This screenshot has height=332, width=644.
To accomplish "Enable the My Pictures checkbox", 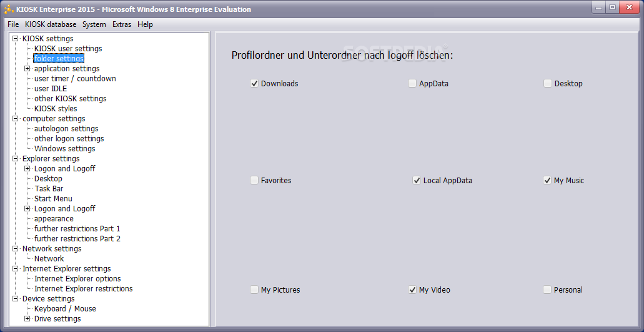I will point(254,289).
